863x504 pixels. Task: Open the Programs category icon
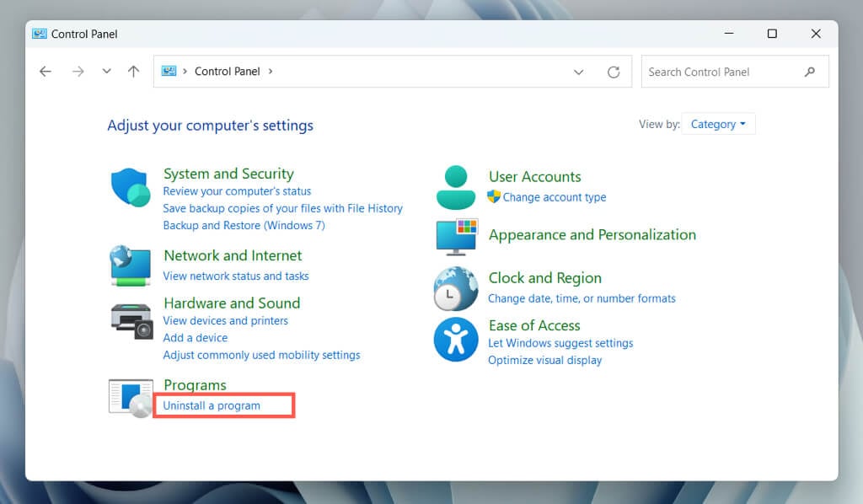tap(131, 396)
